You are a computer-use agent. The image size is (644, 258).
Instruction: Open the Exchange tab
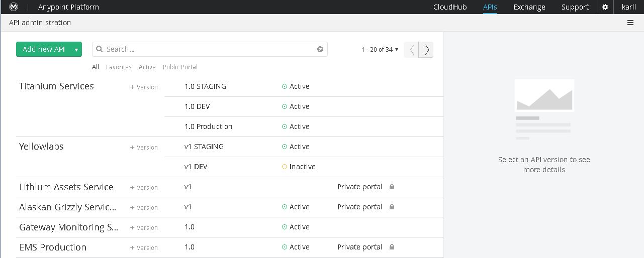tap(529, 7)
